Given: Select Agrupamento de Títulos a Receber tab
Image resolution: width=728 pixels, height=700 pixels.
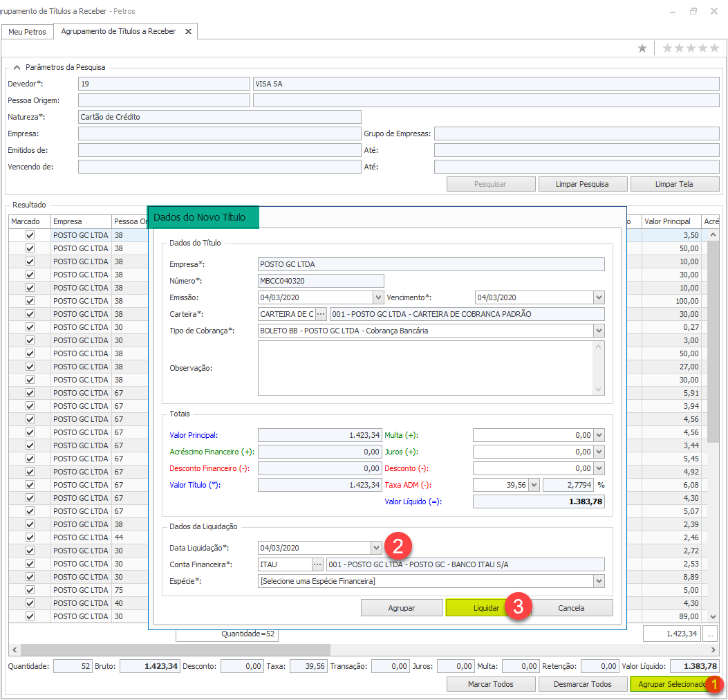Looking at the screenshot, I should point(118,31).
